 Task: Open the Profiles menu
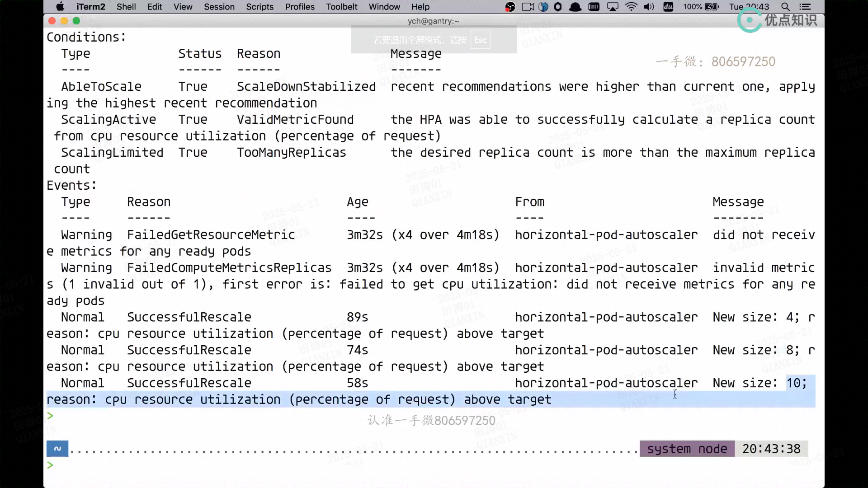[x=300, y=7]
